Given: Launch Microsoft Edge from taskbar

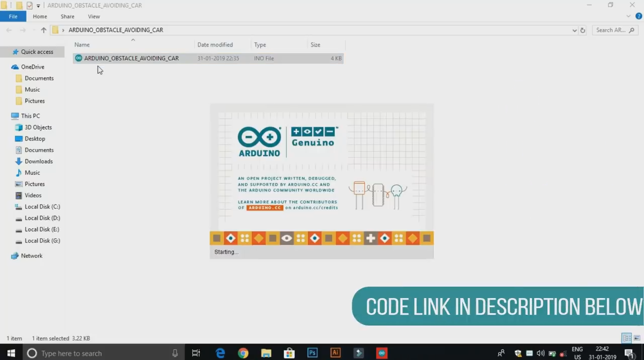Looking at the screenshot, I should [220, 353].
